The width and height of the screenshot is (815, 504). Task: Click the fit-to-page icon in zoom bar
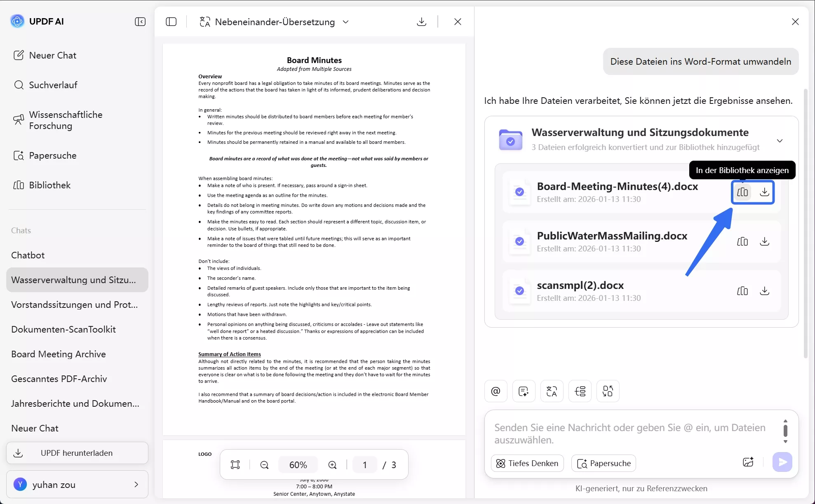(235, 465)
